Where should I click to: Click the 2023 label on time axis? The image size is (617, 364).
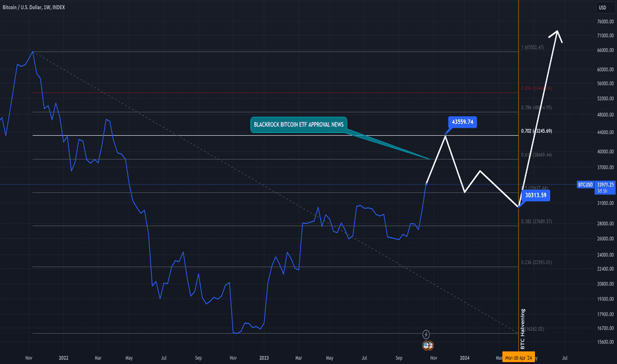(x=264, y=358)
